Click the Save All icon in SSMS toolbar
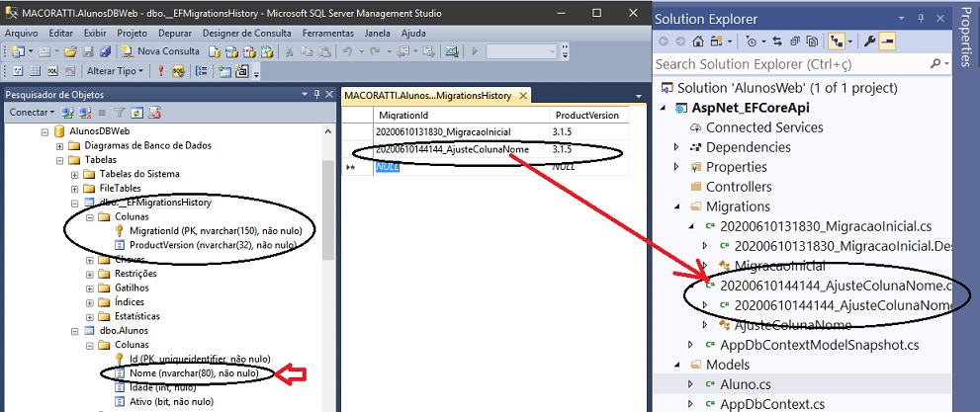980x412 pixels. [x=105, y=51]
